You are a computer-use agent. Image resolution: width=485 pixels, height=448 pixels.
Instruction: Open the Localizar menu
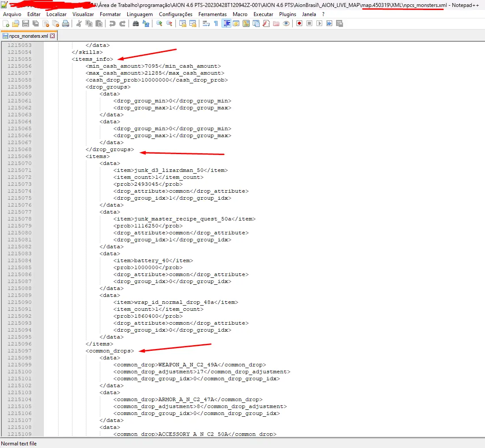click(56, 14)
